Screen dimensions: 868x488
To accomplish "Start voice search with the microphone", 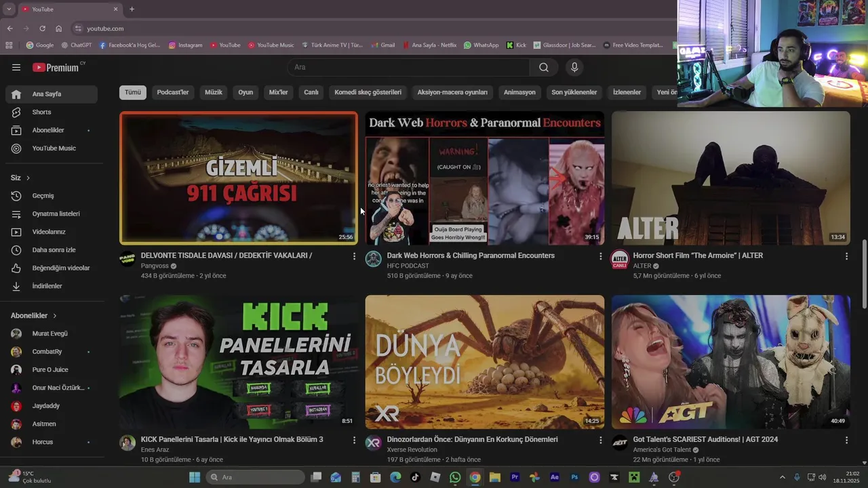I will 574,67.
